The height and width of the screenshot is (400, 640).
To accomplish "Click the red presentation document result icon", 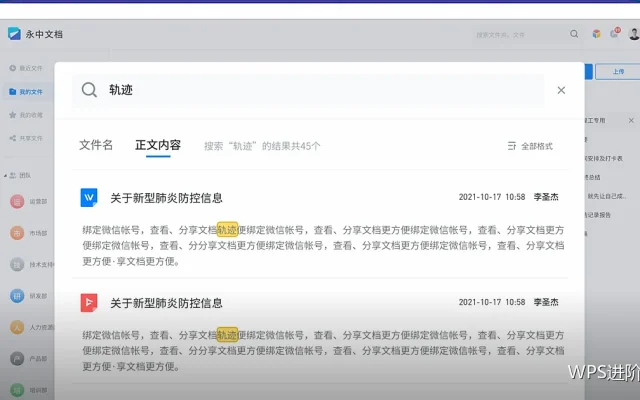I will click(89, 303).
